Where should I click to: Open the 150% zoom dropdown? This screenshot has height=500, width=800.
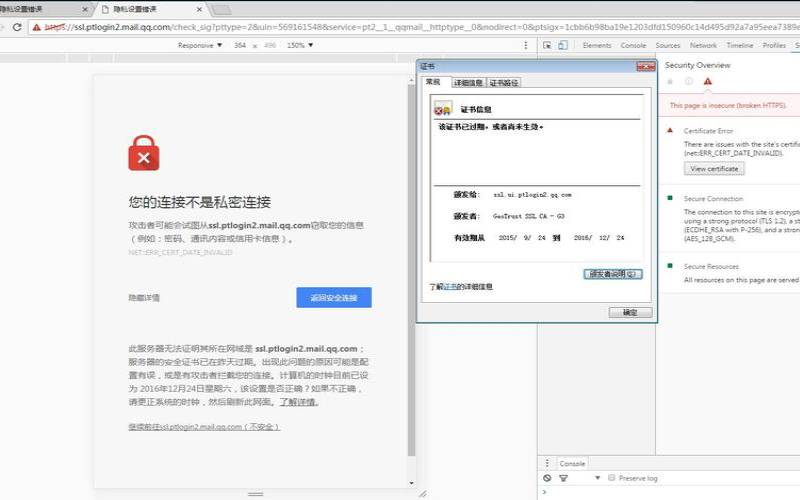[299, 45]
